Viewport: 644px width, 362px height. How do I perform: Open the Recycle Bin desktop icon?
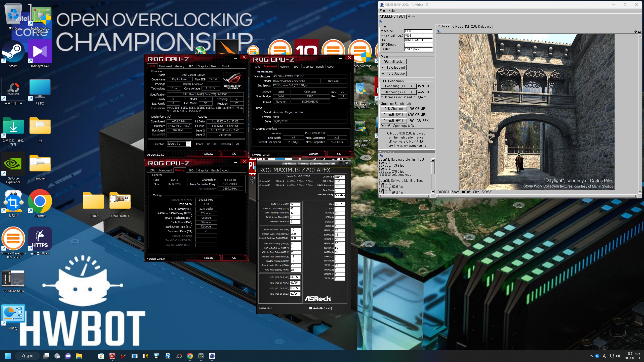click(x=13, y=17)
